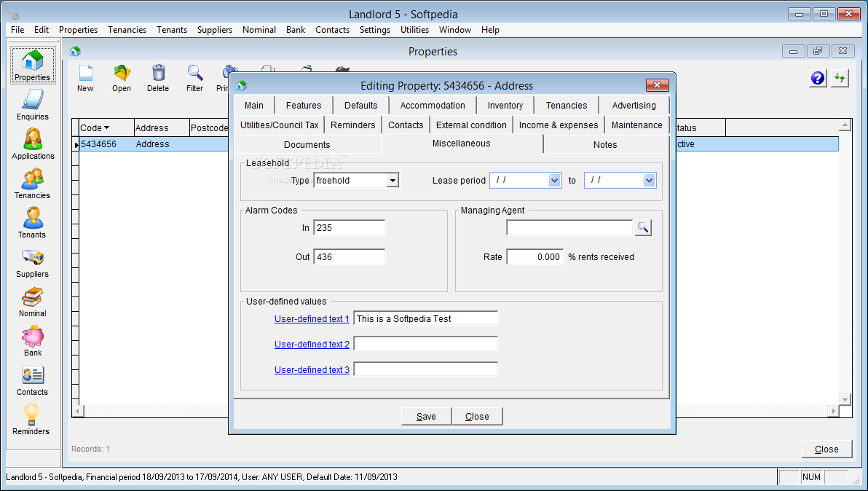
Task: Click the Save button
Action: (426, 416)
